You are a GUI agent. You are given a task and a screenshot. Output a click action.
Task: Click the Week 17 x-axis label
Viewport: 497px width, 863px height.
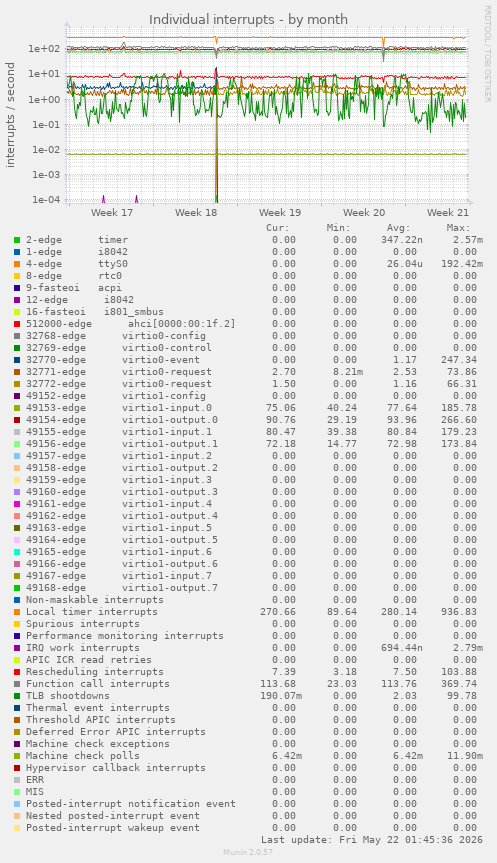112,212
